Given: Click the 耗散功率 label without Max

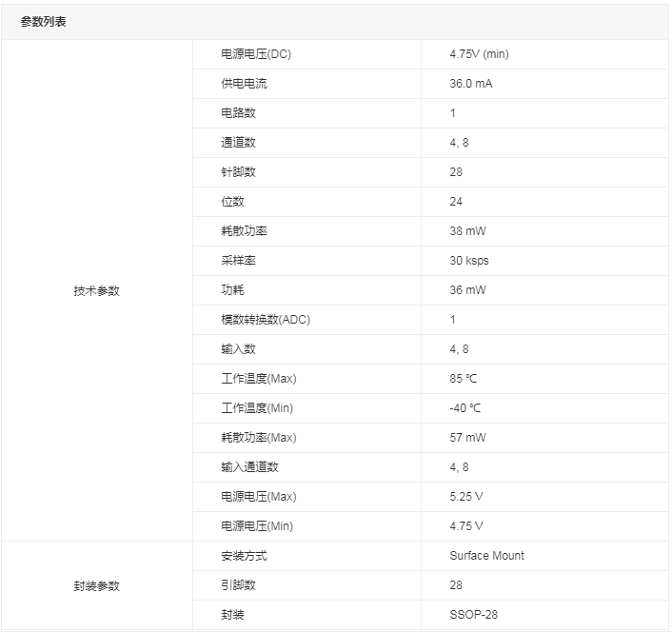Looking at the screenshot, I should pos(244,231).
